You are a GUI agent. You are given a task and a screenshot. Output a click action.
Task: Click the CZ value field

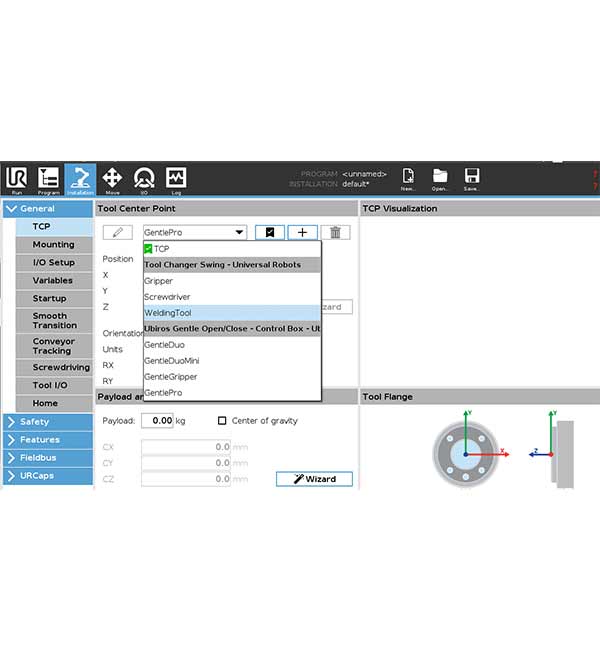[x=186, y=479]
